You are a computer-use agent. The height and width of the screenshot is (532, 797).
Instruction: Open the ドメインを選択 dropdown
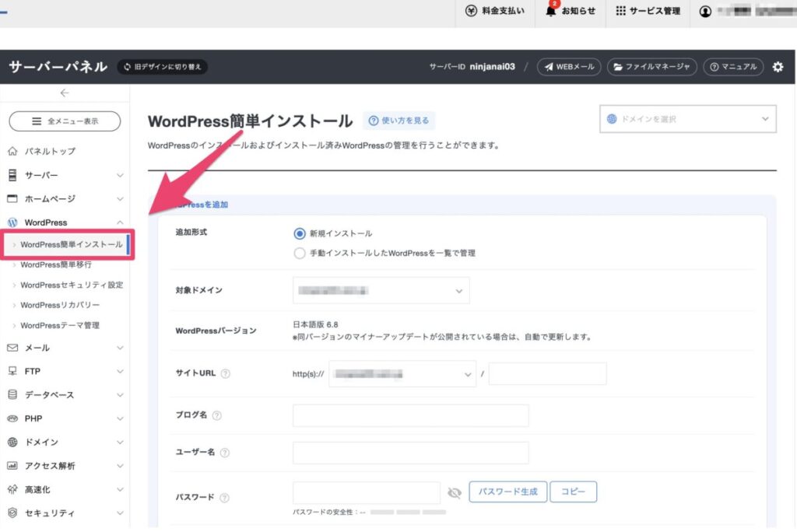[x=687, y=119]
